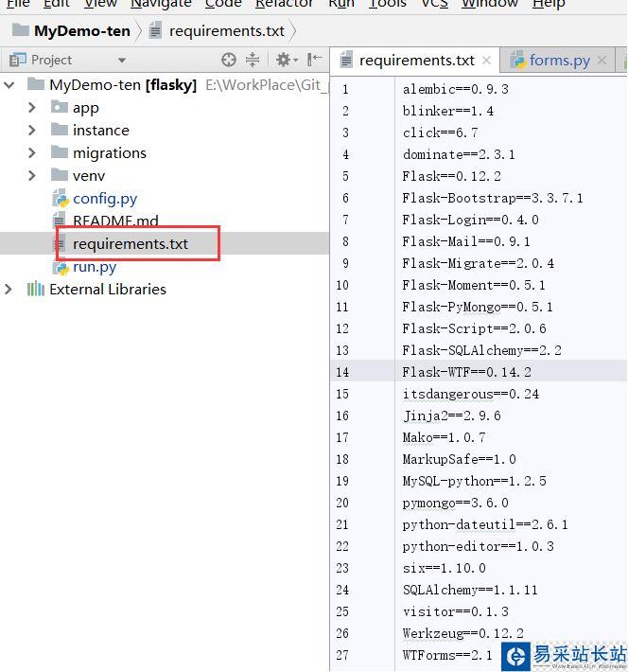Open the Run menu
Screen dimensions: 628x672
[341, 4]
